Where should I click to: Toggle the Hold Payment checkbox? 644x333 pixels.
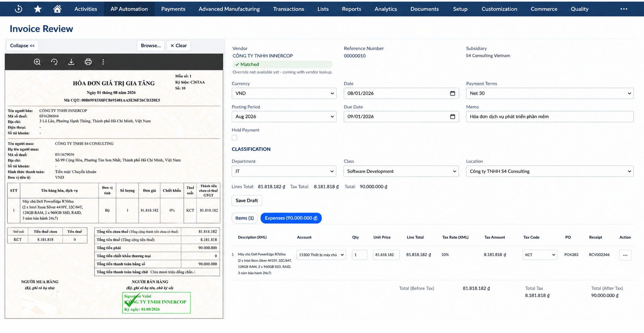[x=234, y=138]
